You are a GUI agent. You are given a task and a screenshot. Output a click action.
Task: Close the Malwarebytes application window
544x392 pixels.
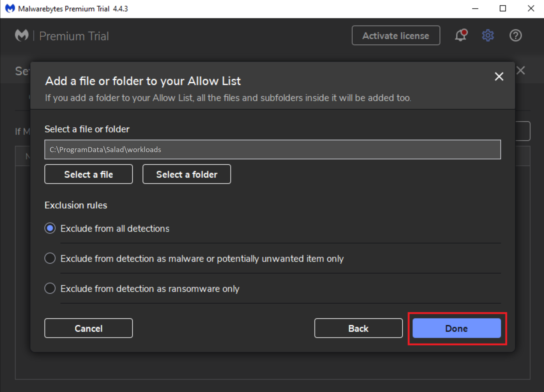(531, 9)
